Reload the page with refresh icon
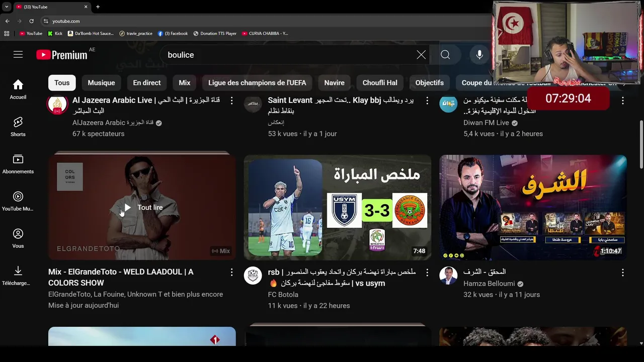Image resolution: width=644 pixels, height=362 pixels. tap(31, 21)
